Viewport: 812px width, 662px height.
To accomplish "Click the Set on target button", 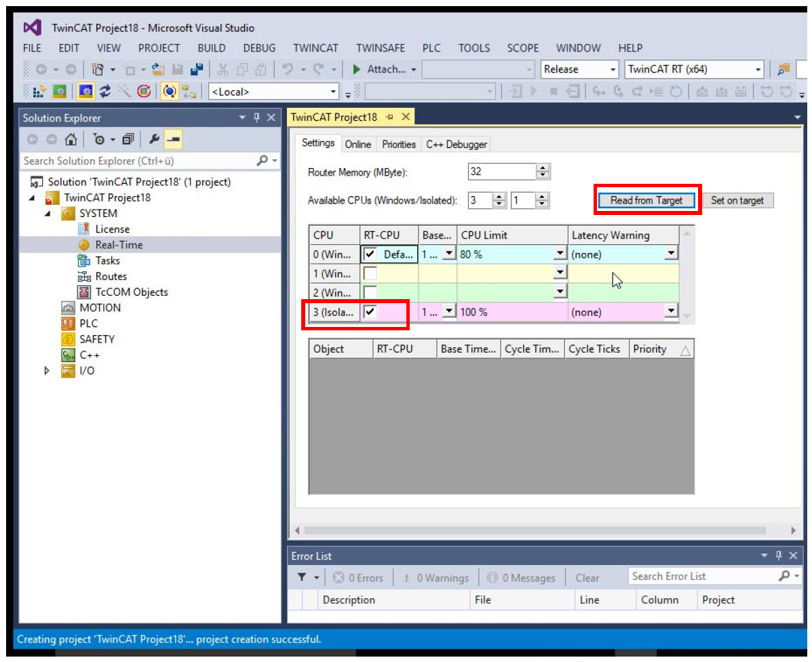I will coord(737,201).
